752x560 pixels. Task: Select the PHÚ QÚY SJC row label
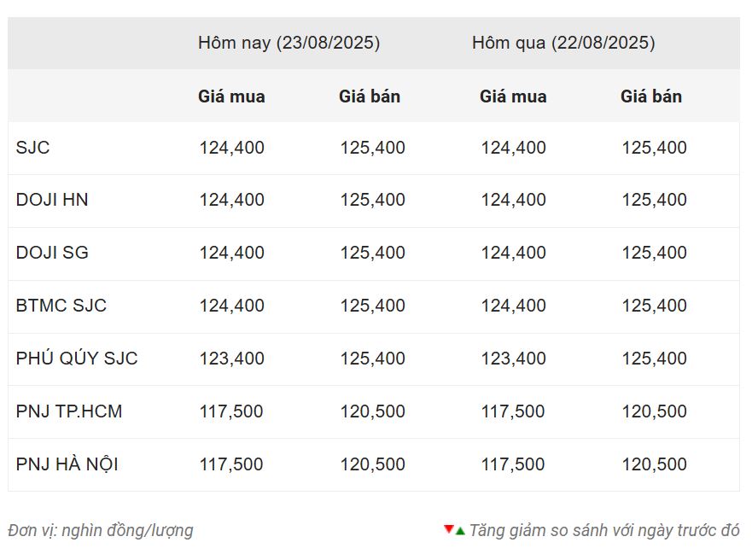(x=77, y=358)
